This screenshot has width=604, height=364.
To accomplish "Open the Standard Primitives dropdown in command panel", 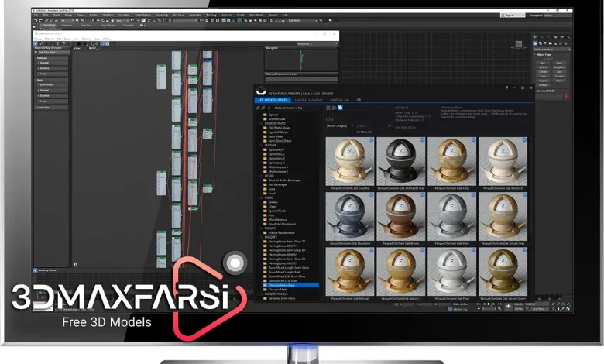I will pos(552,50).
